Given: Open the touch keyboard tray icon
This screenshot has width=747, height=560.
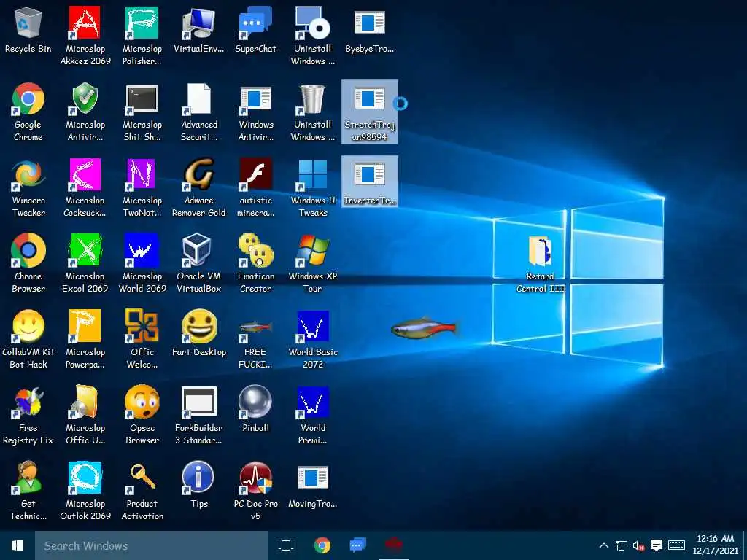Looking at the screenshot, I should (x=676, y=545).
